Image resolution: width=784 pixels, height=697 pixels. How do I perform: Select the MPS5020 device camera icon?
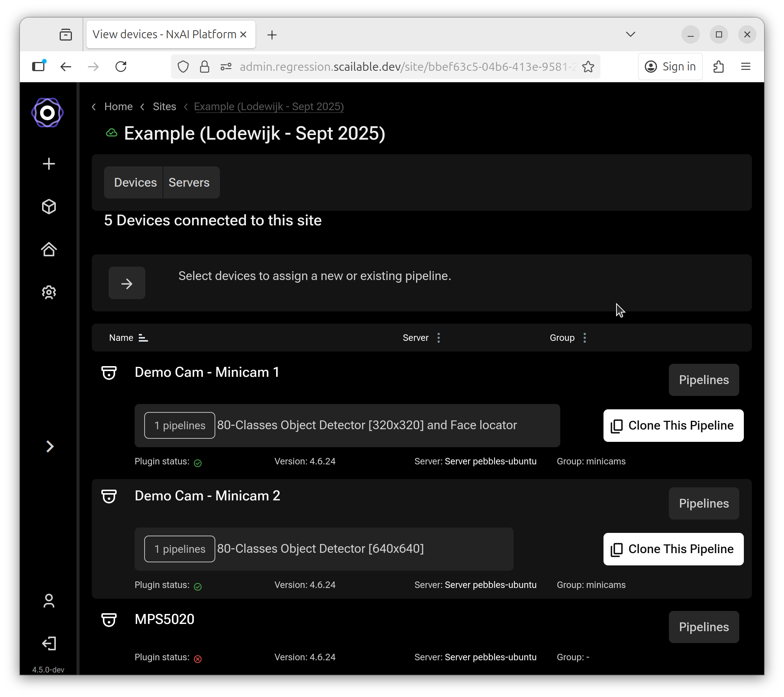(109, 619)
